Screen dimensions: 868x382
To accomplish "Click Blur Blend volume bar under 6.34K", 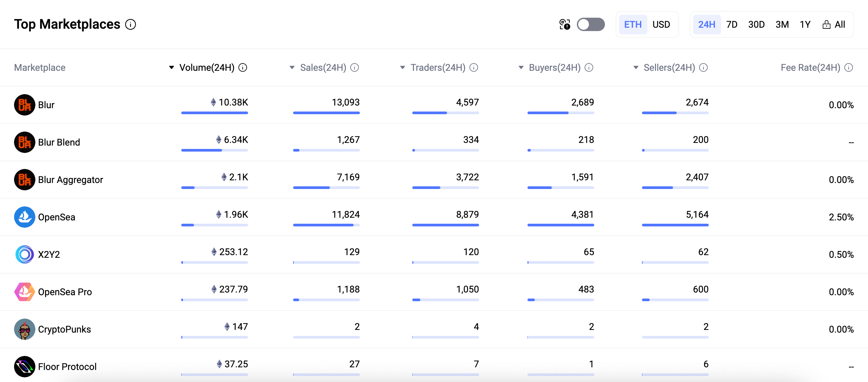I will point(214,150).
